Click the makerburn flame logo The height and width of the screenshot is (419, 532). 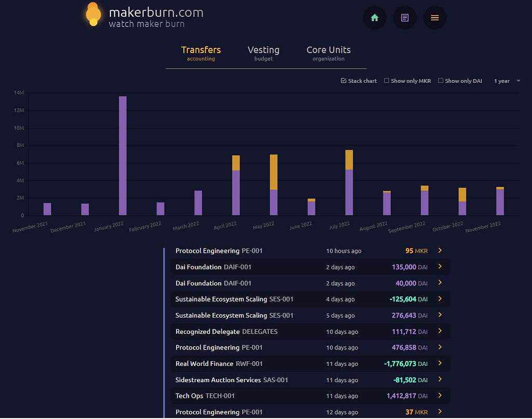(x=93, y=15)
